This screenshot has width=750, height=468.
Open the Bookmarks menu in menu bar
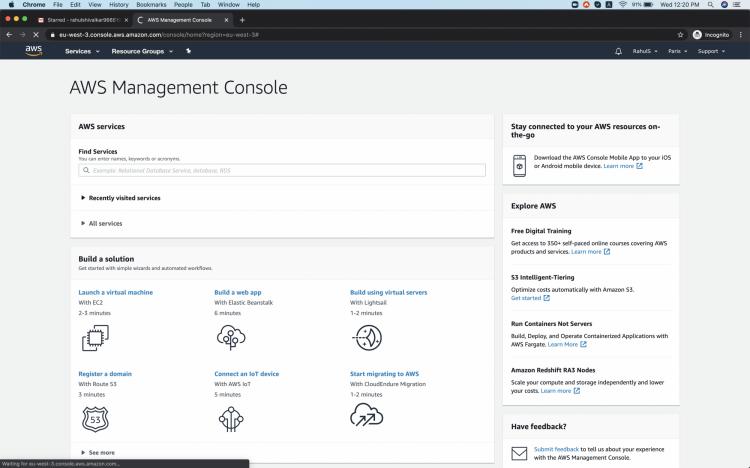point(151,5)
